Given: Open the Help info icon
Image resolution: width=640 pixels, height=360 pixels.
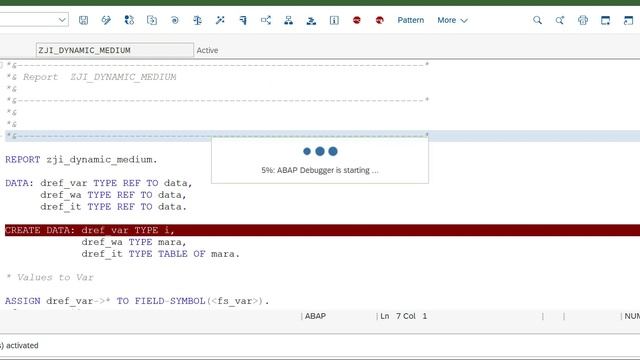Looking at the screenshot, I should click(x=334, y=20).
